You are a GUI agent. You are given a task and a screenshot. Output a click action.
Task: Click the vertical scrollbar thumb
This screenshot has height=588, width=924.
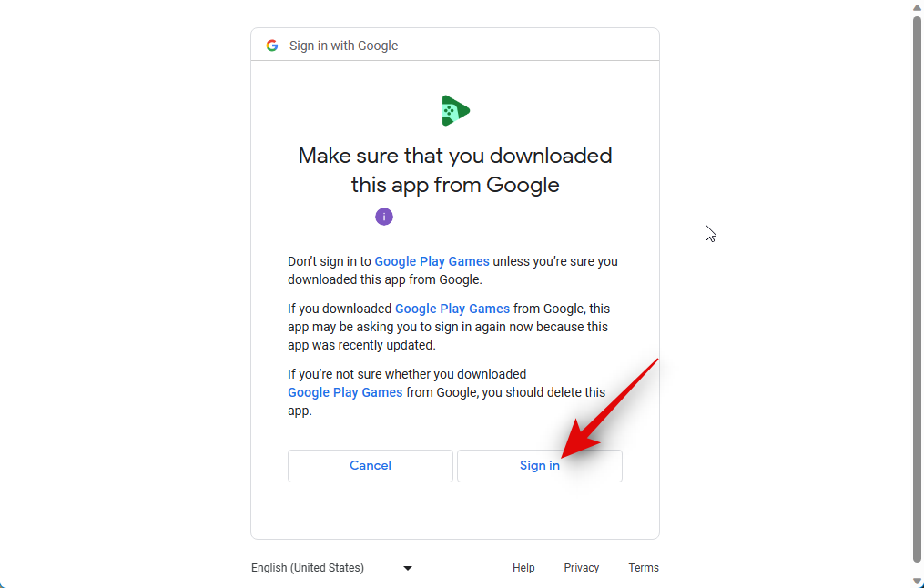tap(917, 289)
